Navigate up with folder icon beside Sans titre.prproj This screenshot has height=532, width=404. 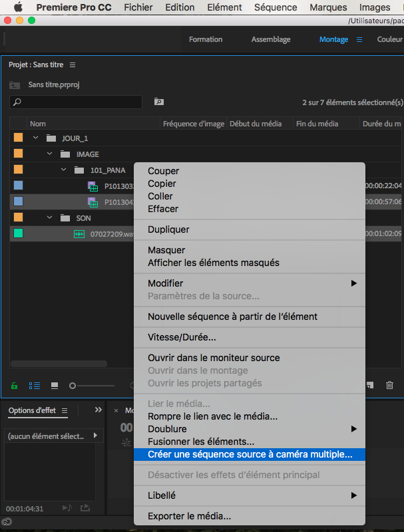coord(15,85)
